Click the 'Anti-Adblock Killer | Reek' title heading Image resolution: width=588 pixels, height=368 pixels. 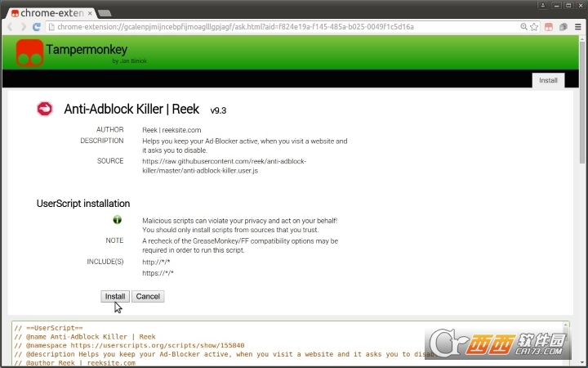pos(131,109)
